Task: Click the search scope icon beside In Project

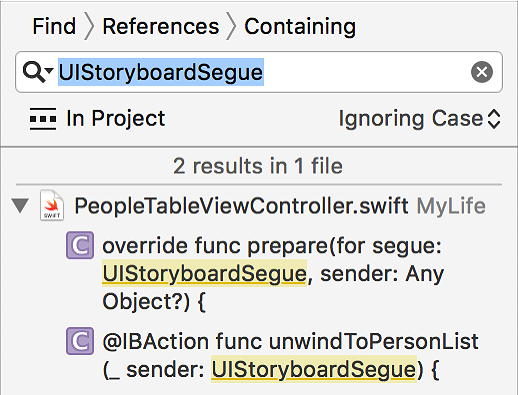Action: pos(43,119)
